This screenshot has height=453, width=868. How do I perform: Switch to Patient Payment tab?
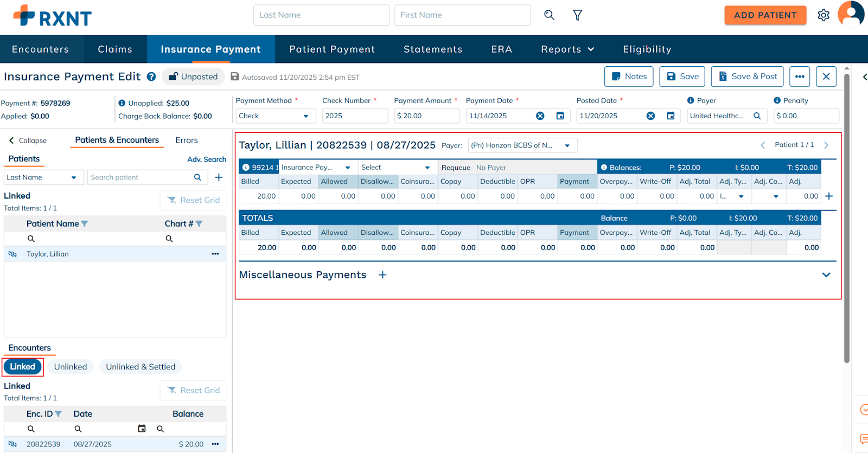point(332,49)
